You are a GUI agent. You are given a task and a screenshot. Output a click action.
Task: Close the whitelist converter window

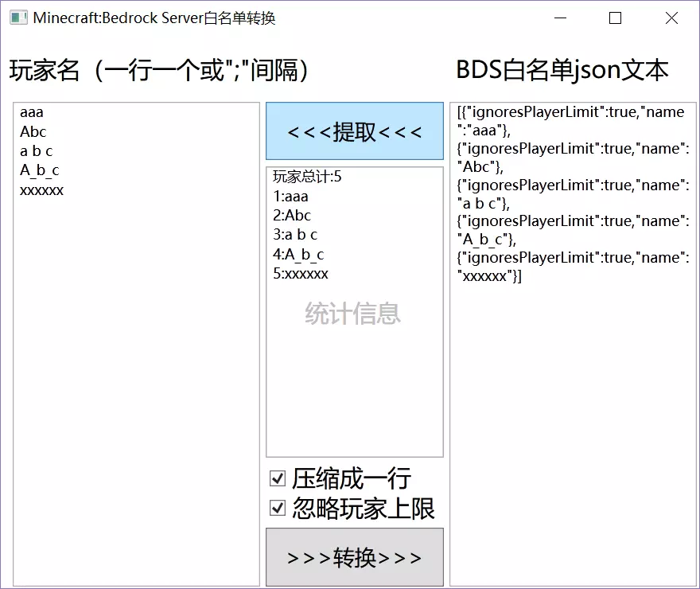tap(671, 18)
